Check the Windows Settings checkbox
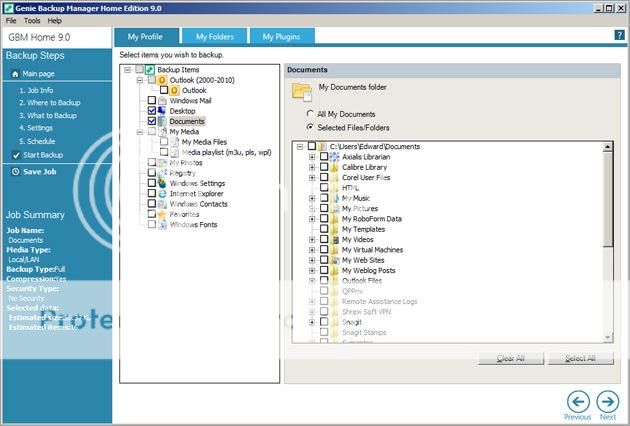 click(x=151, y=183)
